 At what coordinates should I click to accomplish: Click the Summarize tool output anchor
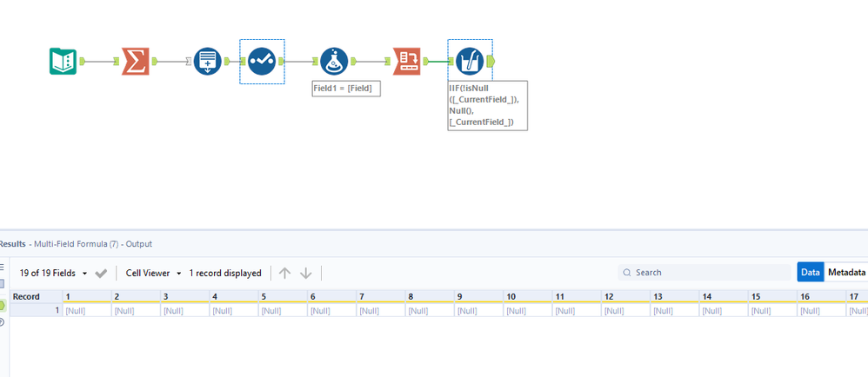click(x=155, y=62)
